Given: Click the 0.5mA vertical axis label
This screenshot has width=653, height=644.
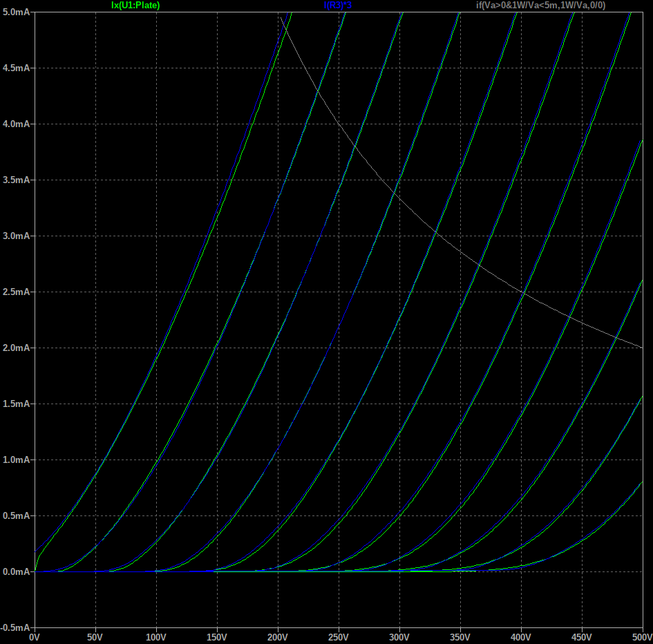Looking at the screenshot, I should (x=17, y=515).
